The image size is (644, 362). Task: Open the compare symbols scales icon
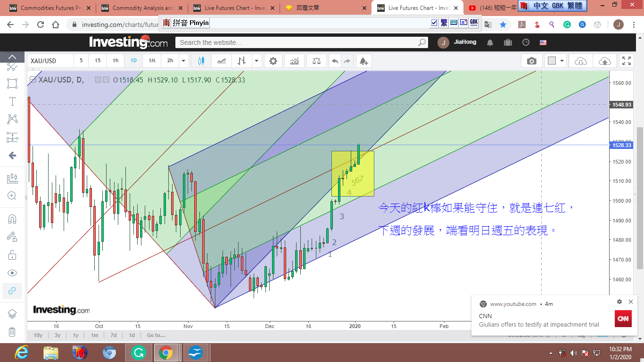316,61
